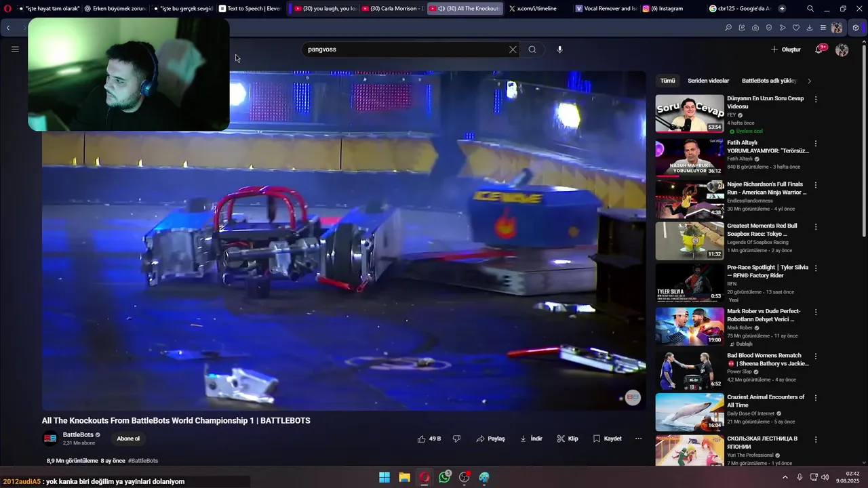Switch to the Carla Morrison browser tab
The height and width of the screenshot is (488, 868).
pos(393,9)
